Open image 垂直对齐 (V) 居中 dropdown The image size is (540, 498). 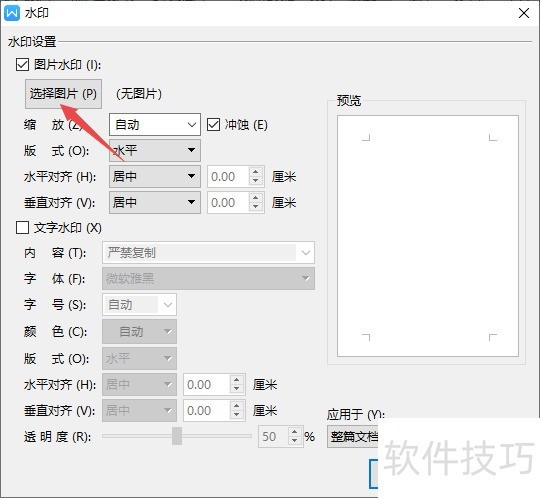(155, 203)
